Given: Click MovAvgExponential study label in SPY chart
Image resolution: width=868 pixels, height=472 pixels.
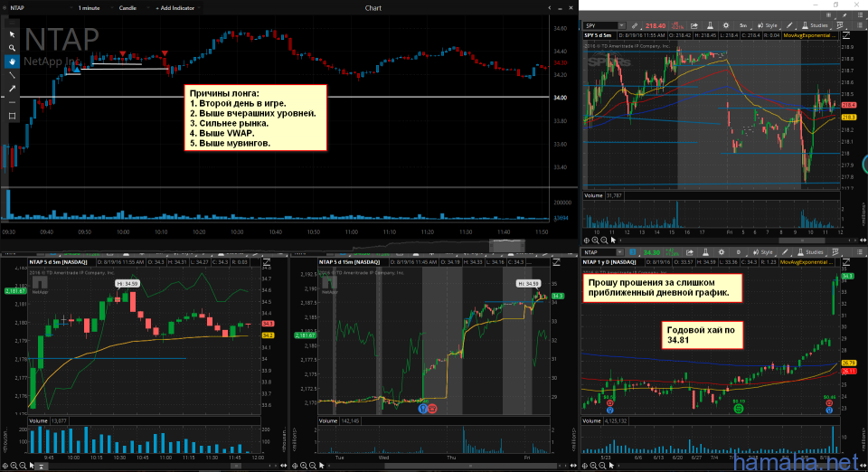Looking at the screenshot, I should click(808, 35).
